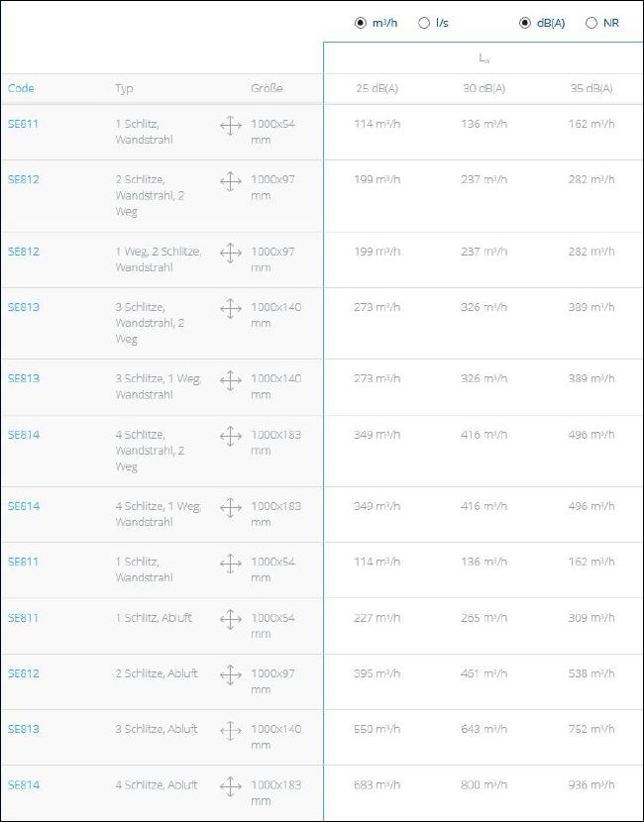This screenshot has width=644, height=822.
Task: Open SE814 link for 4 Schlitze, Abluft
Action: [x=24, y=784]
